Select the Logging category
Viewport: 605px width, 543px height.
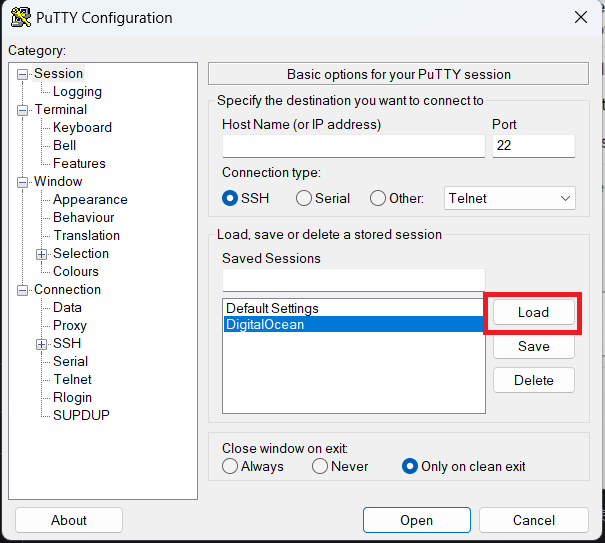coord(77,91)
